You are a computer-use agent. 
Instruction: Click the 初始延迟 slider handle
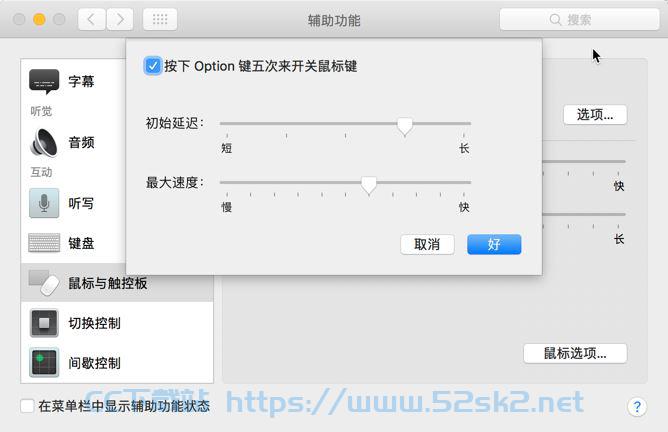click(405, 127)
